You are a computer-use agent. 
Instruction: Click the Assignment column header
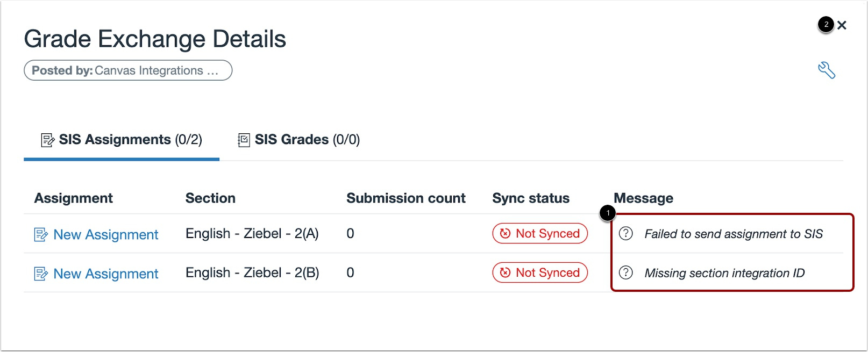point(73,198)
